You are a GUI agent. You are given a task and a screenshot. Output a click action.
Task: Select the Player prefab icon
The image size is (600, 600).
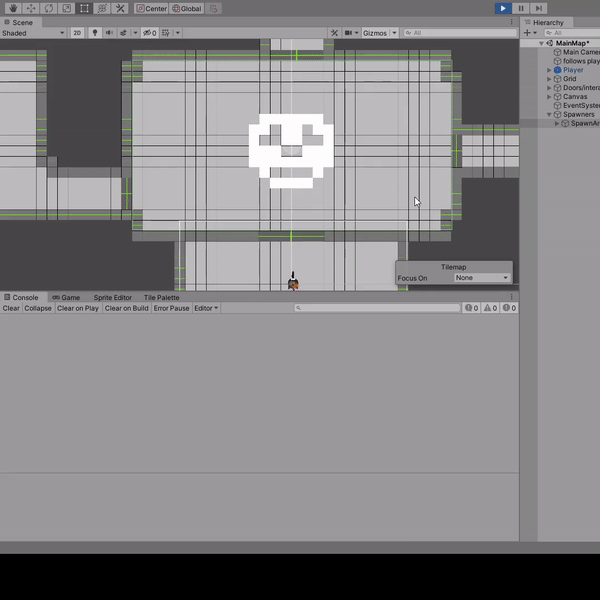pos(558,70)
